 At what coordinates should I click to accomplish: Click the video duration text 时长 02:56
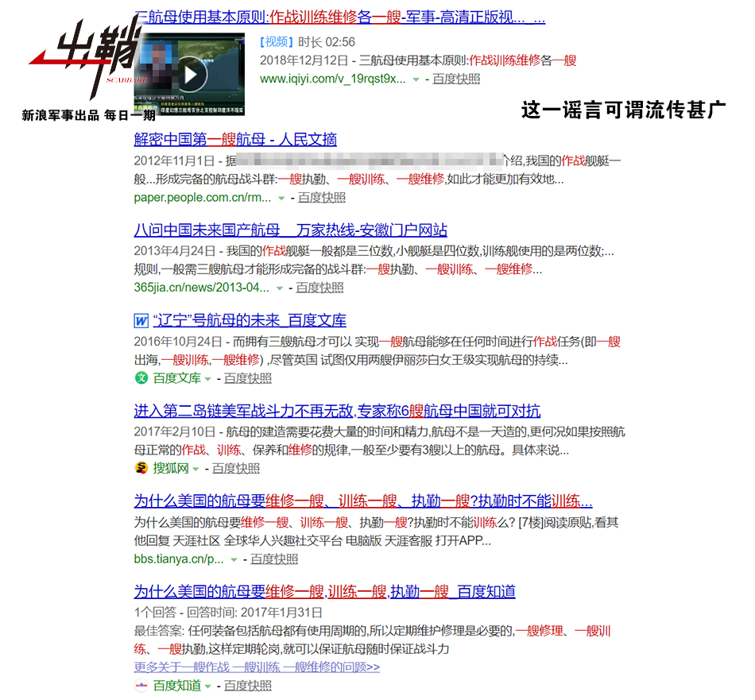point(327,42)
